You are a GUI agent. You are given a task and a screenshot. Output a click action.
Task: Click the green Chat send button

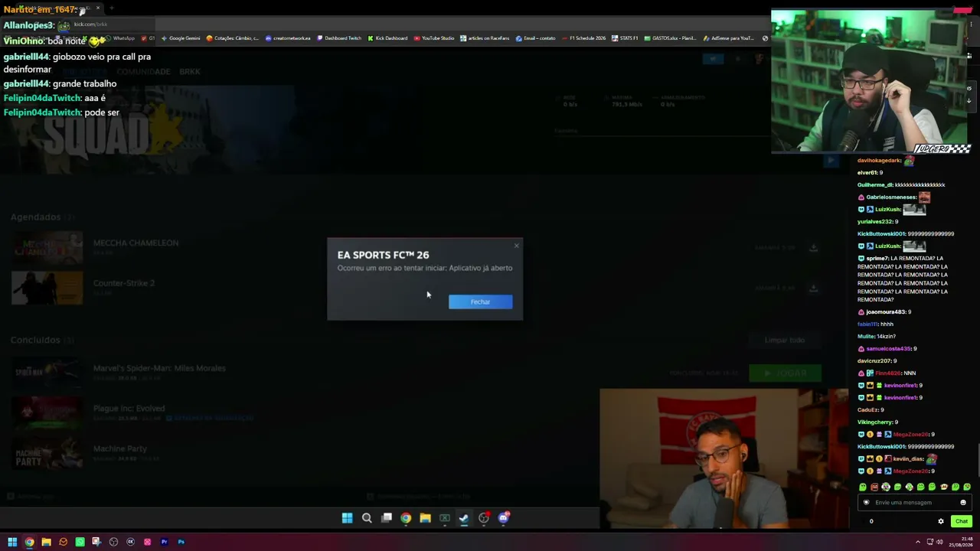961,521
